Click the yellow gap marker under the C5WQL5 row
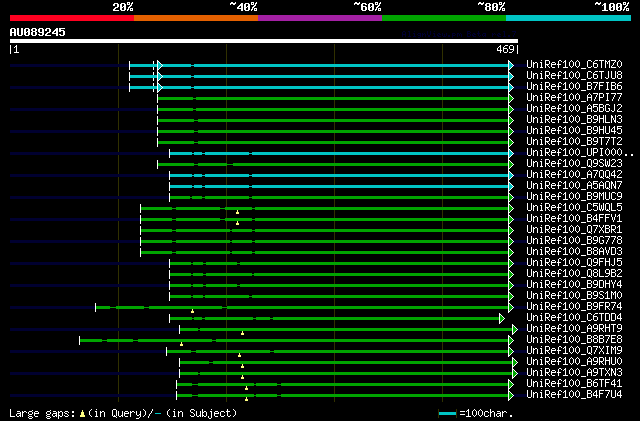 click(238, 212)
